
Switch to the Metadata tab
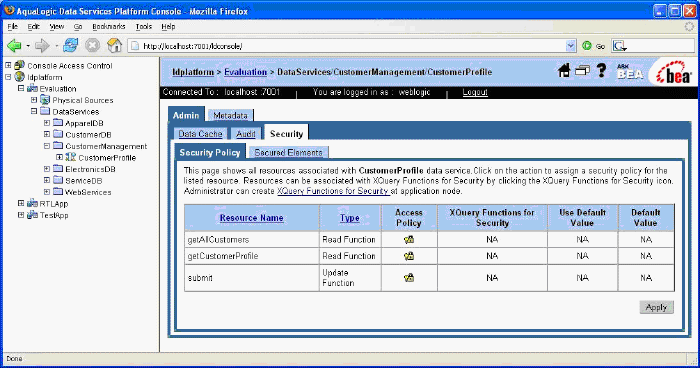pyautogui.click(x=230, y=115)
